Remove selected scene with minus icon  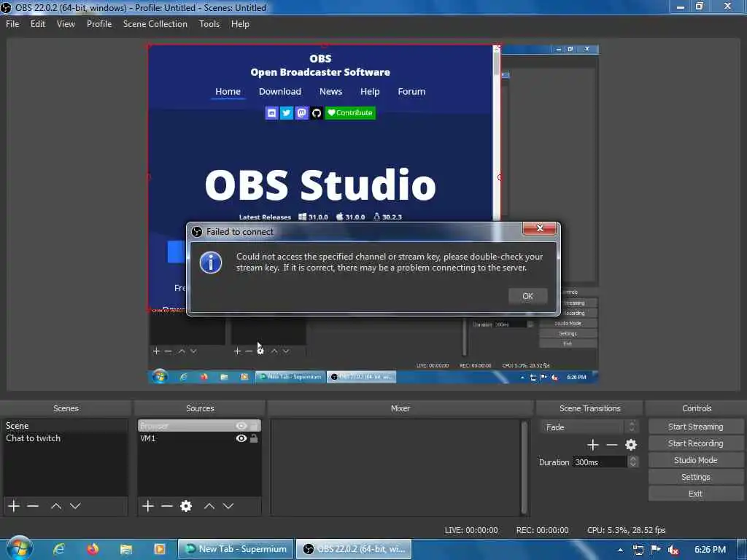[x=33, y=506]
